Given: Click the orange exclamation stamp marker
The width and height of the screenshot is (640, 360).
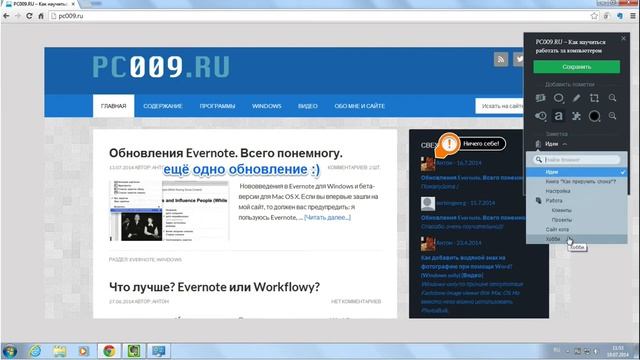Looking at the screenshot, I should click(449, 144).
